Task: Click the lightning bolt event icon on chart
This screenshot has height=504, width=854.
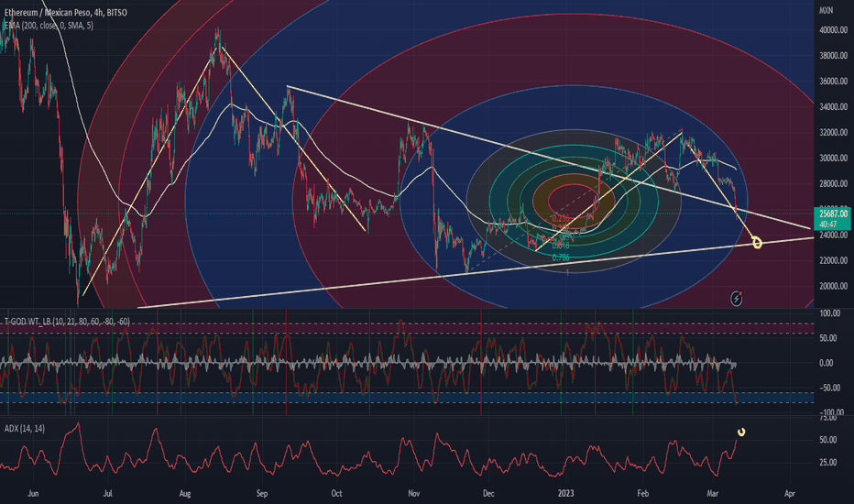Action: [737, 298]
